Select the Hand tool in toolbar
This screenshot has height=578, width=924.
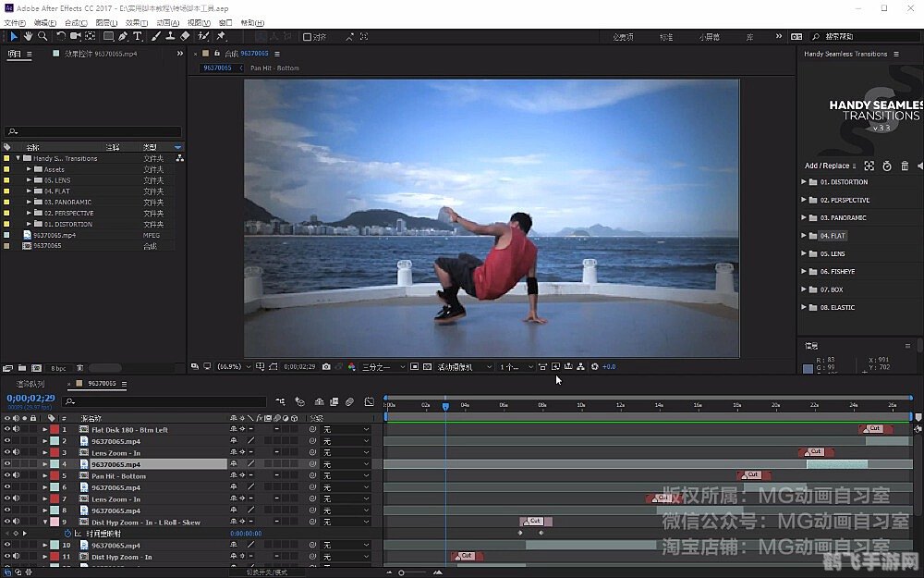(x=29, y=36)
